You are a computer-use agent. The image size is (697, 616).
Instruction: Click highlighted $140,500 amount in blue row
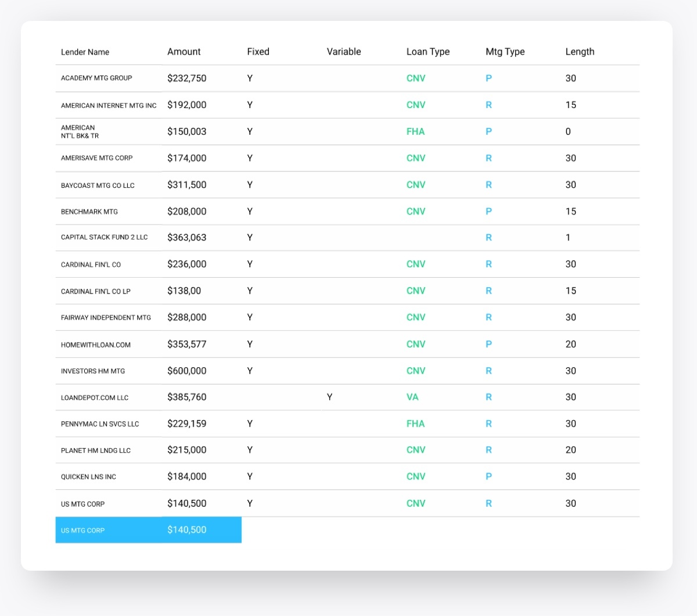click(186, 530)
